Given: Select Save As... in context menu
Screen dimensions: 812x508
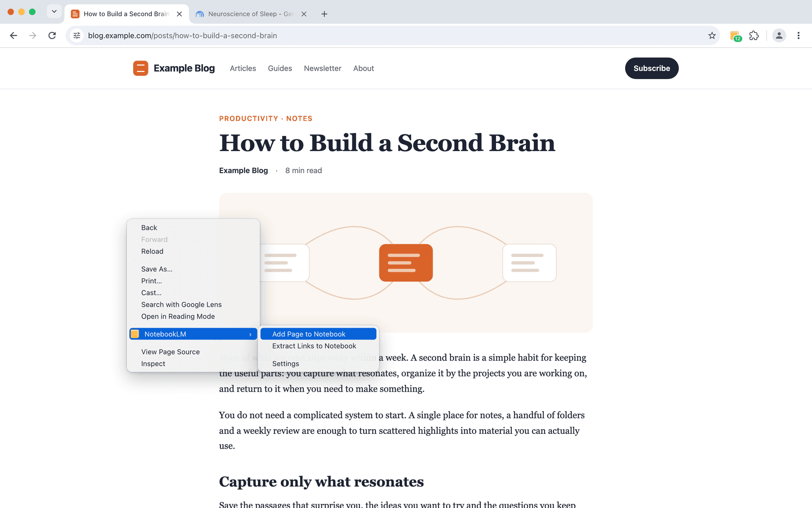Looking at the screenshot, I should coord(193,269).
